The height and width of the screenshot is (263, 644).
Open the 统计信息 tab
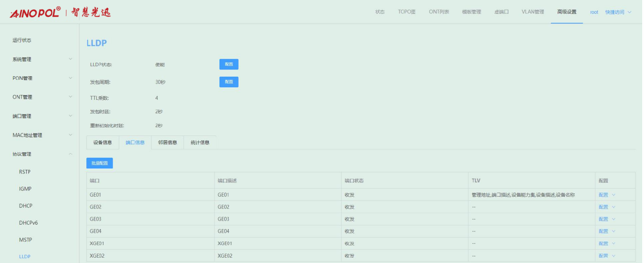[200, 143]
